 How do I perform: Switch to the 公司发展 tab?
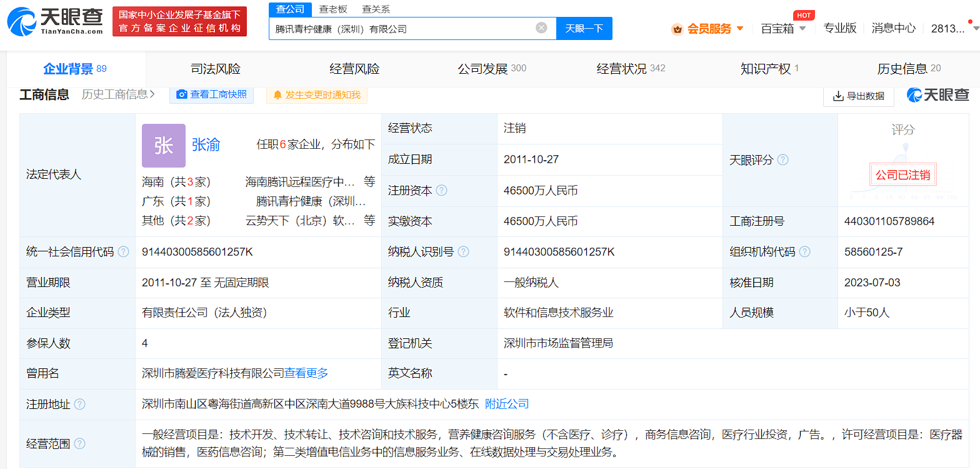[x=492, y=69]
